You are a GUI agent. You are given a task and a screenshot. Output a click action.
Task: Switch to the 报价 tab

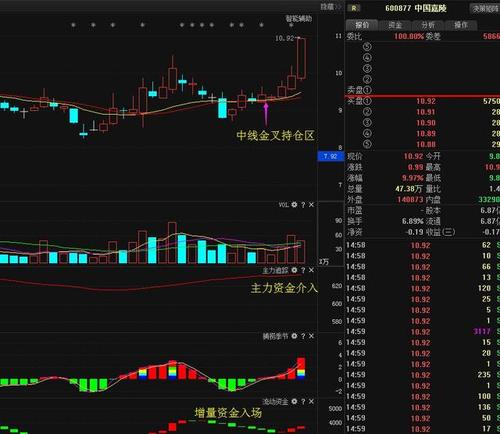362,25
